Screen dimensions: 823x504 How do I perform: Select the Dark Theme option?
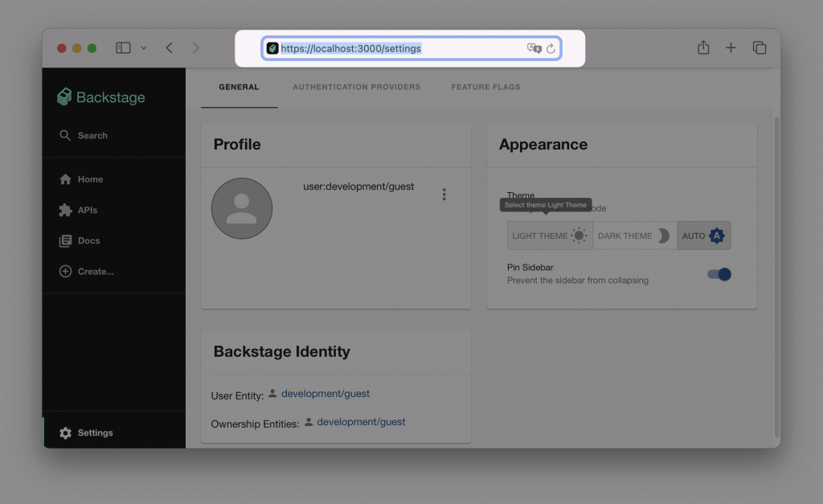[635, 236]
